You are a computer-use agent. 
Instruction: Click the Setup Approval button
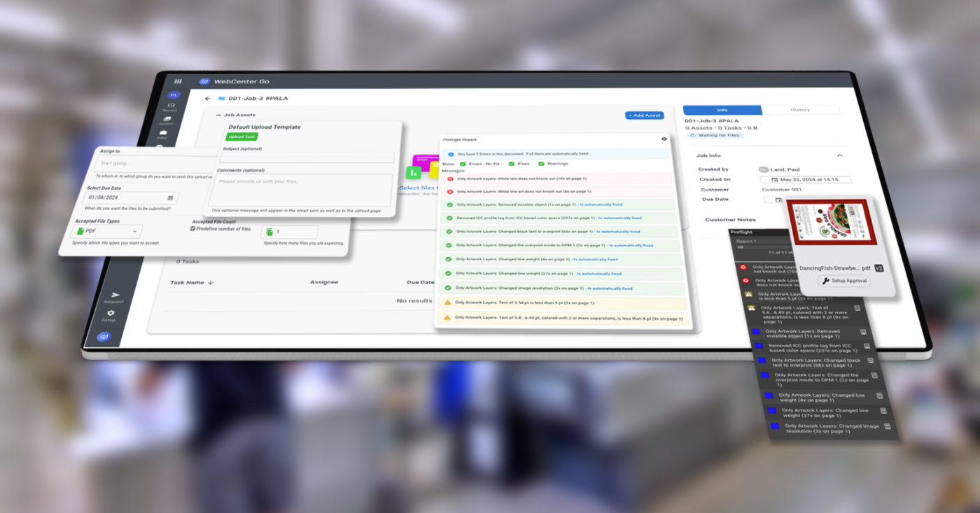[845, 281]
